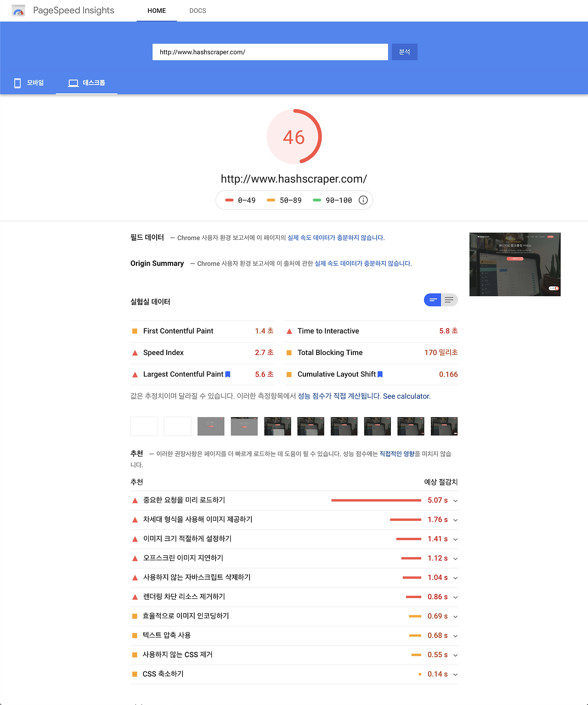
Task: Click the 렌더링 차단 리소스 제거하기 row
Action: 294,597
